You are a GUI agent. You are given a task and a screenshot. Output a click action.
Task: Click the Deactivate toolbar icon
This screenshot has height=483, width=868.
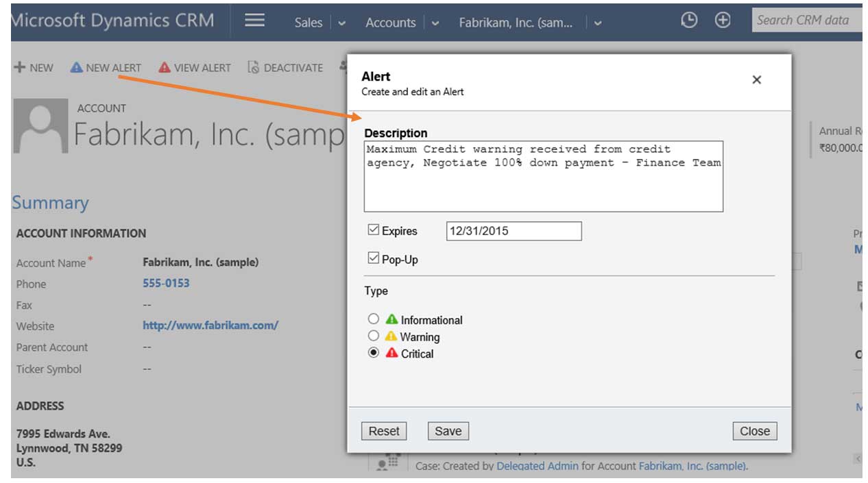click(x=254, y=68)
